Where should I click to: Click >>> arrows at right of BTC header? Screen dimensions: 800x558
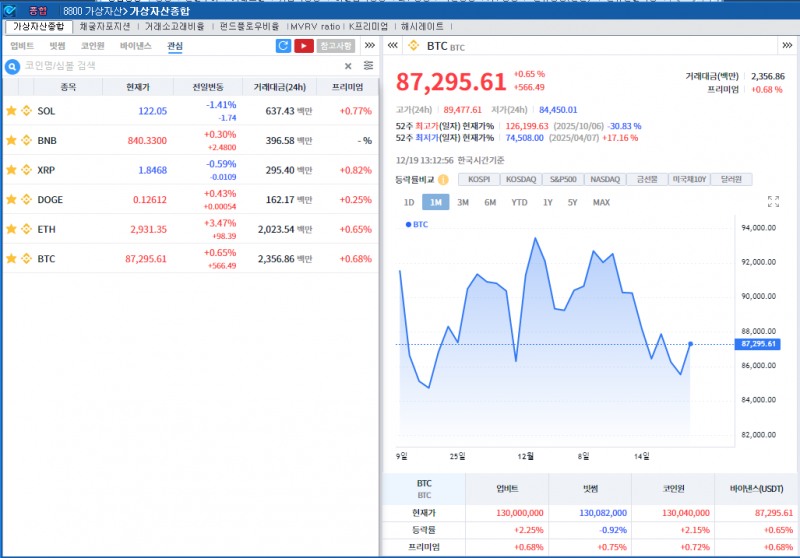pyautogui.click(x=787, y=46)
